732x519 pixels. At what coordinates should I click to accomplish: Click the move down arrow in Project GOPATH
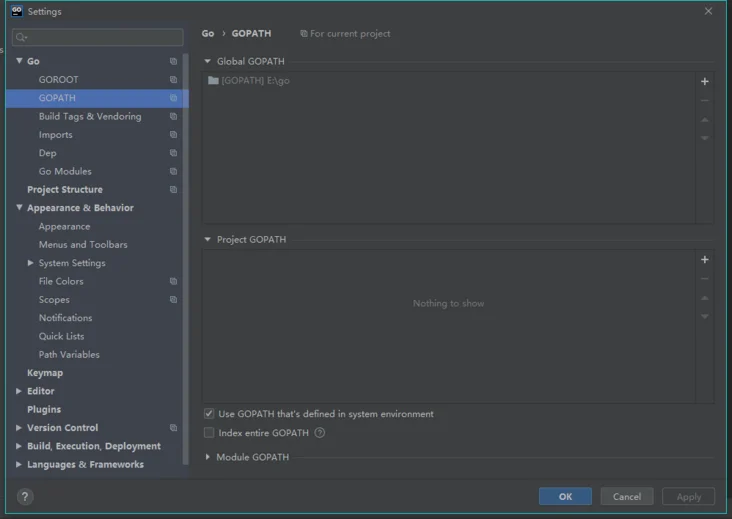(x=704, y=316)
